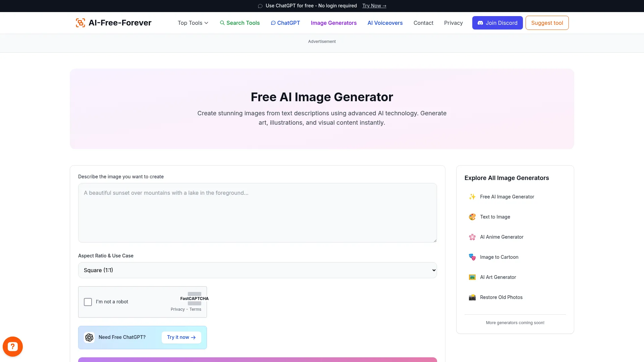Click the Suggest tool button
The image size is (644, 362).
click(547, 23)
